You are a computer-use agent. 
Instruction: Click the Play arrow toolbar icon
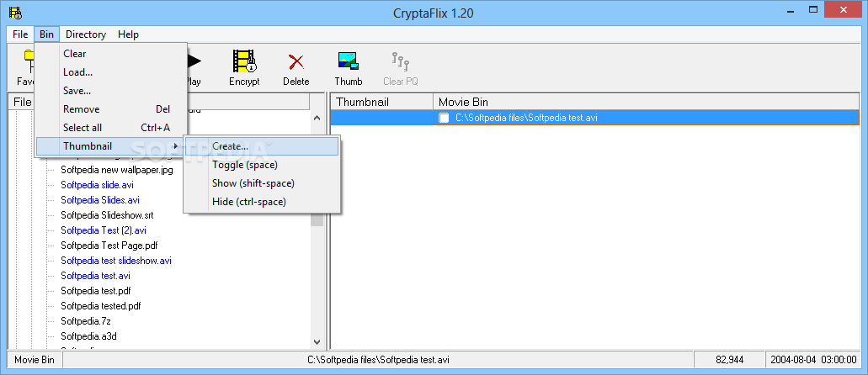point(194,61)
